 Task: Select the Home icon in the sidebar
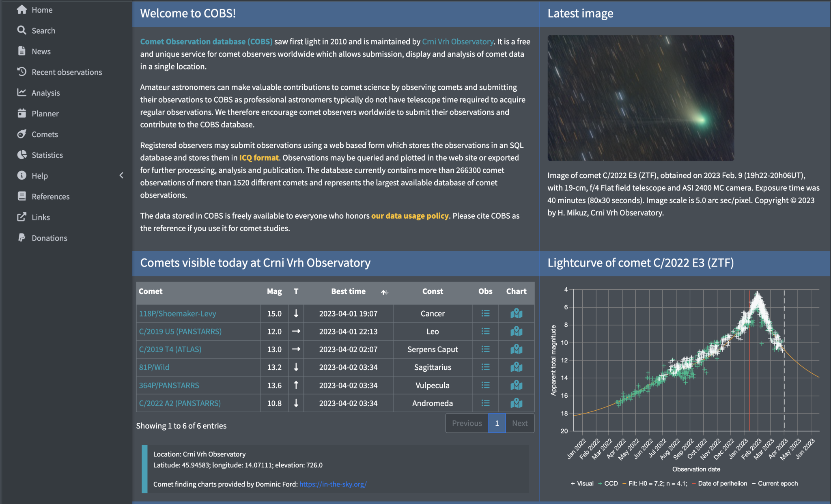pos(22,10)
